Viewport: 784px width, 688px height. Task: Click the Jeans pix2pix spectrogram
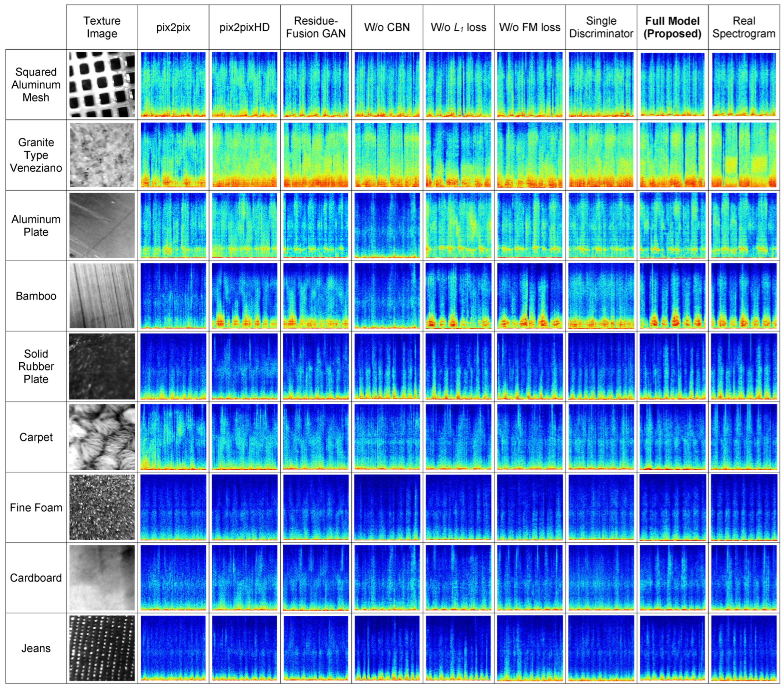coord(173,648)
